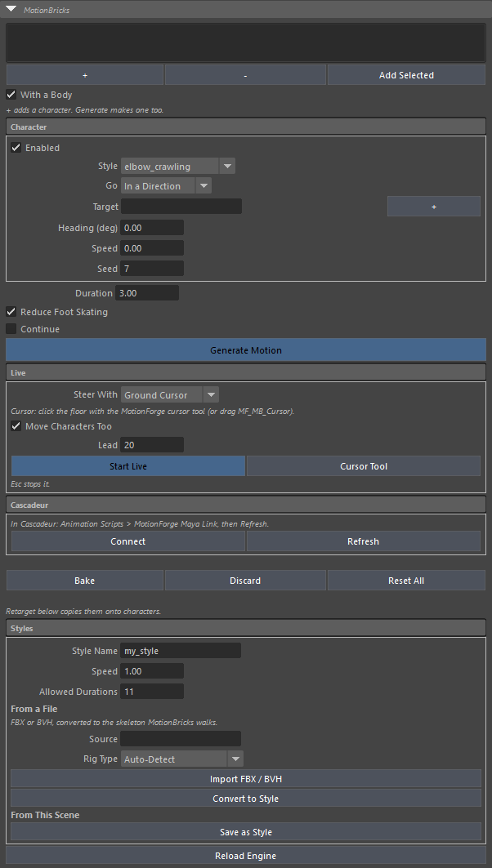Click the Heading (deg) field

(152, 228)
